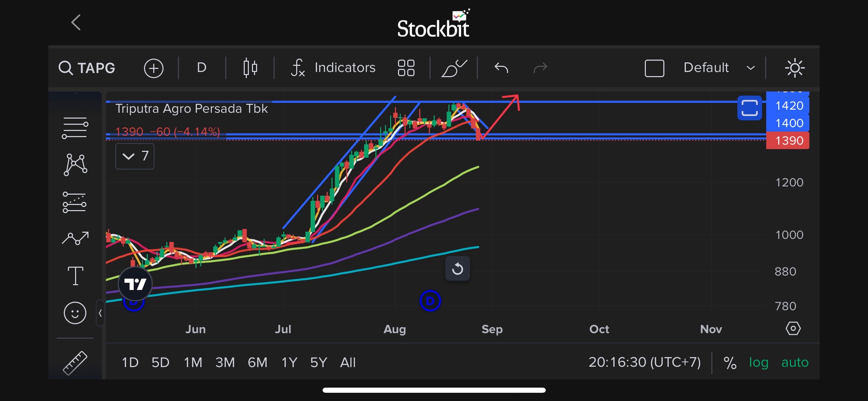
Task: Switch to the 3M time range
Action: tap(225, 362)
